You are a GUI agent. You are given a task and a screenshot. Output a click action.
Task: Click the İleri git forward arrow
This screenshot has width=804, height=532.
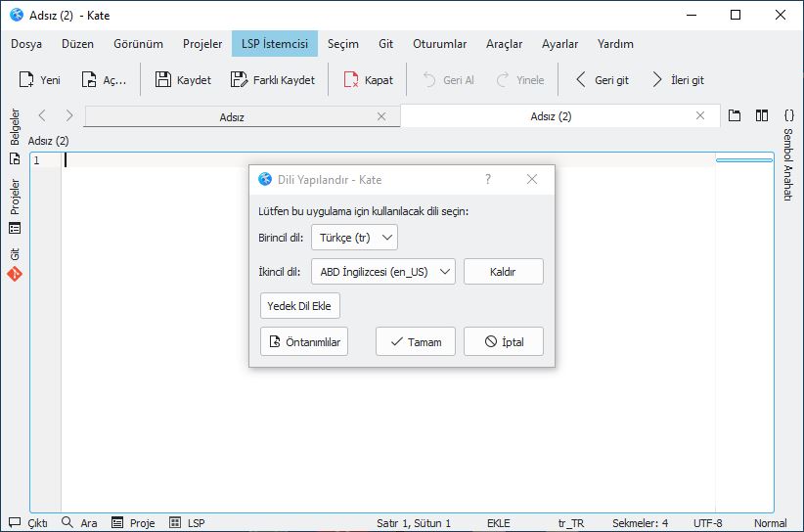point(679,80)
